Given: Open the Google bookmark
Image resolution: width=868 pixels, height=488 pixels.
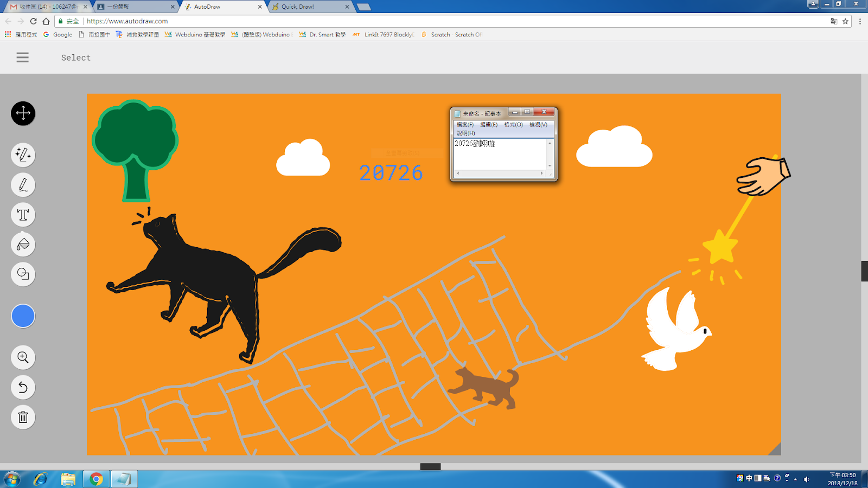Looking at the screenshot, I should point(58,34).
